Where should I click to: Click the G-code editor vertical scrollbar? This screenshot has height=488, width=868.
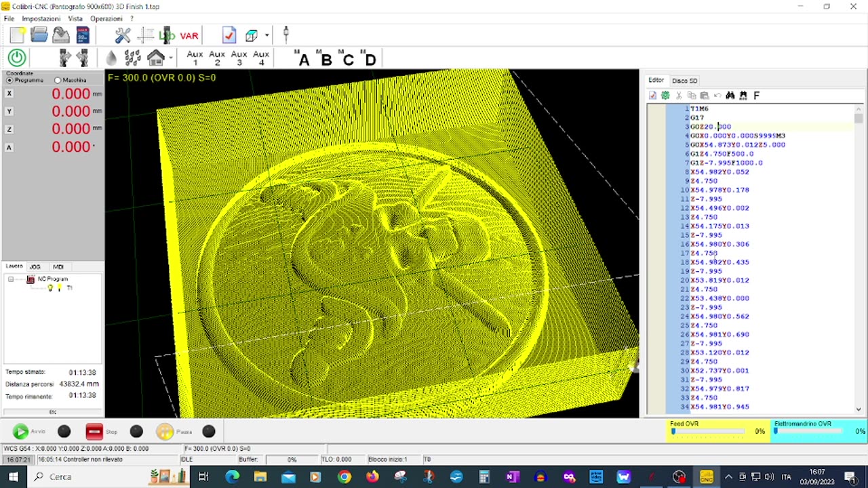pyautogui.click(x=859, y=258)
